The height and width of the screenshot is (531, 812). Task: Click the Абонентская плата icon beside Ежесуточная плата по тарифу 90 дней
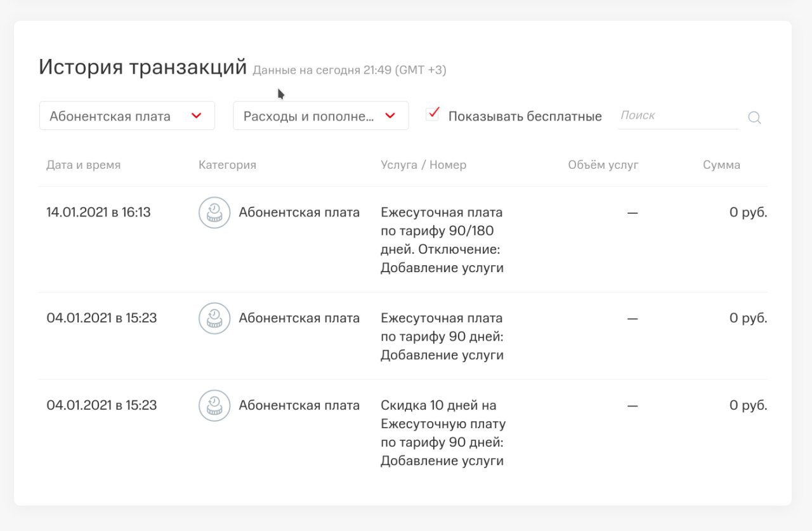click(214, 318)
